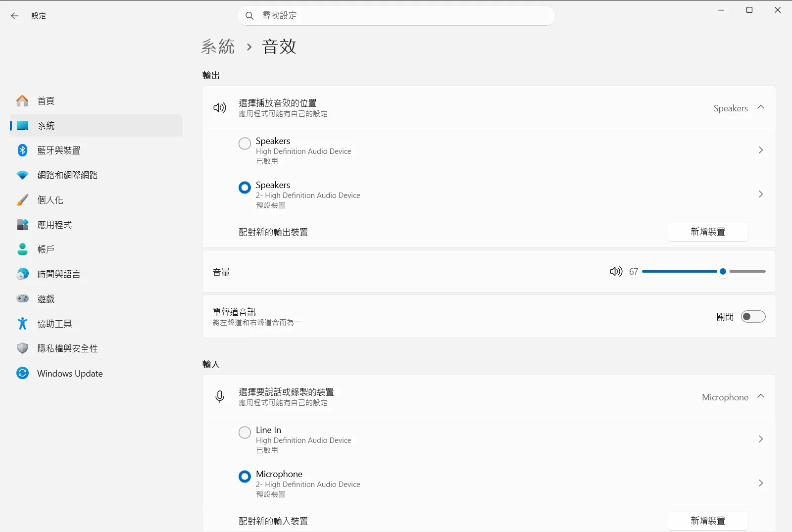Open properties chevron for Line In
The height and width of the screenshot is (532, 792).
[761, 439]
